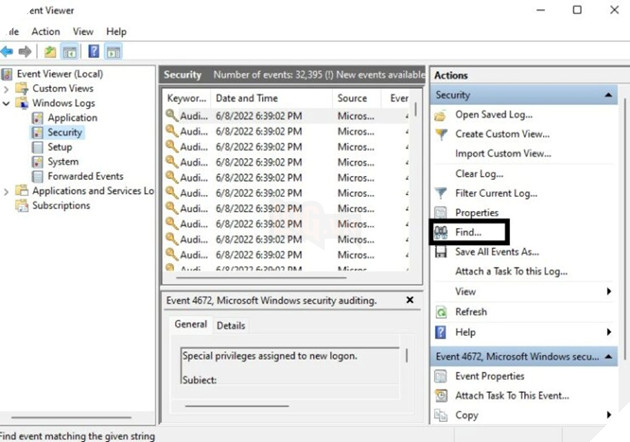The height and width of the screenshot is (442, 630).
Task: Collapse the Security actions section header
Action: click(x=609, y=94)
